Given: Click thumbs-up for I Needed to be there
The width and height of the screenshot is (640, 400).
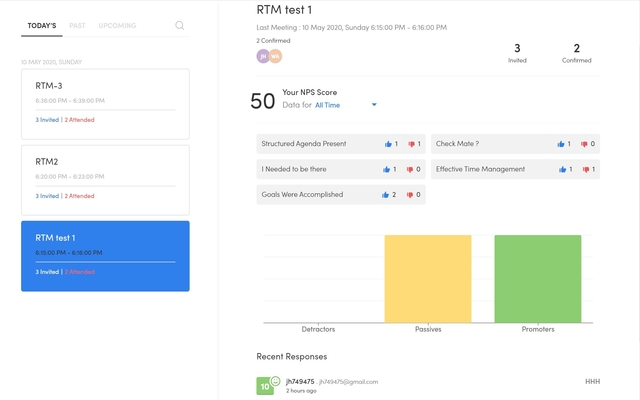Looking at the screenshot, I should (386, 169).
